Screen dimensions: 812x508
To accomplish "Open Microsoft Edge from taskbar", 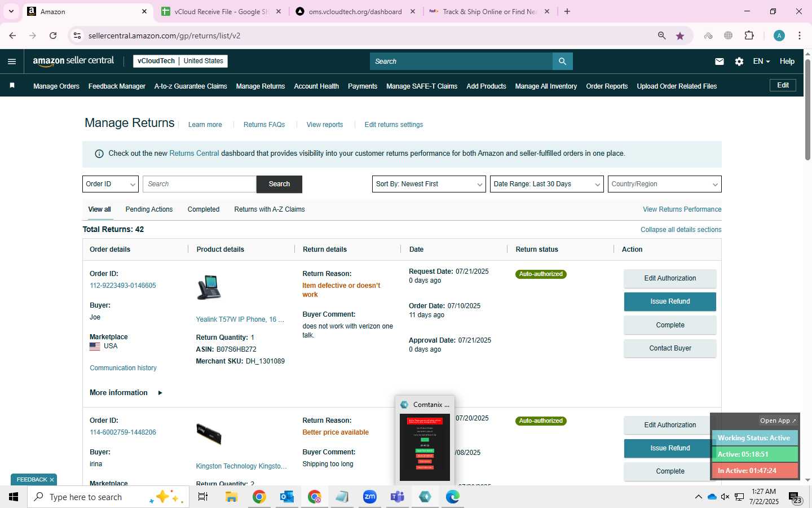I will tap(453, 497).
